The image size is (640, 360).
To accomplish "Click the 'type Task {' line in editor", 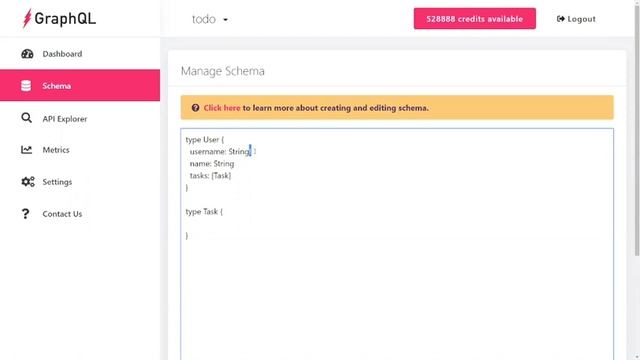I will pos(204,212).
